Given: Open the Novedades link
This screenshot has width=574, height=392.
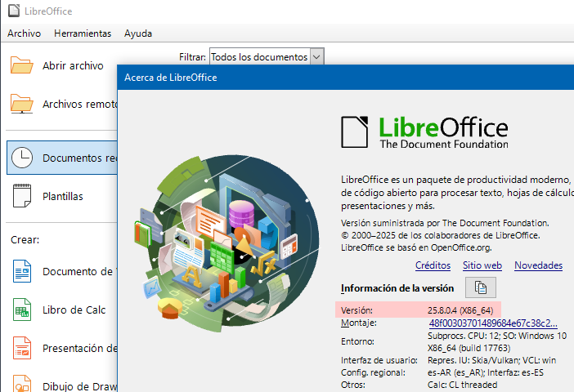Looking at the screenshot, I should tap(539, 265).
